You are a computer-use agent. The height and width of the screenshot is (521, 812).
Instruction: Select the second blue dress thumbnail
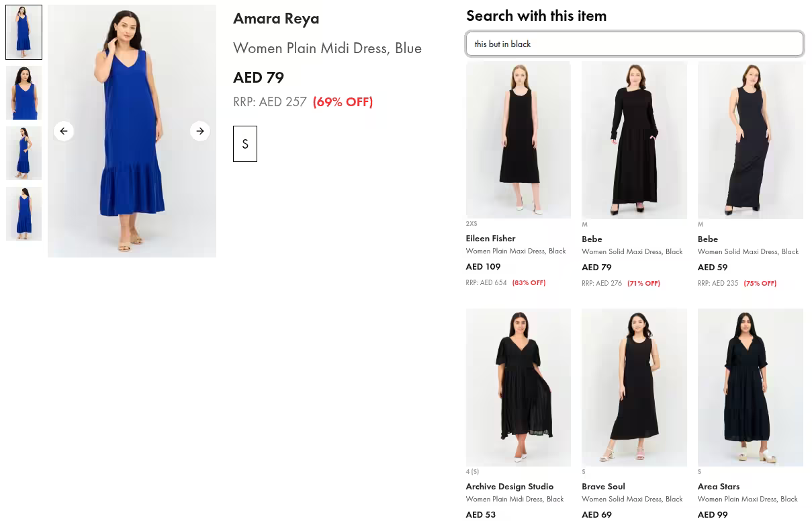(x=24, y=92)
